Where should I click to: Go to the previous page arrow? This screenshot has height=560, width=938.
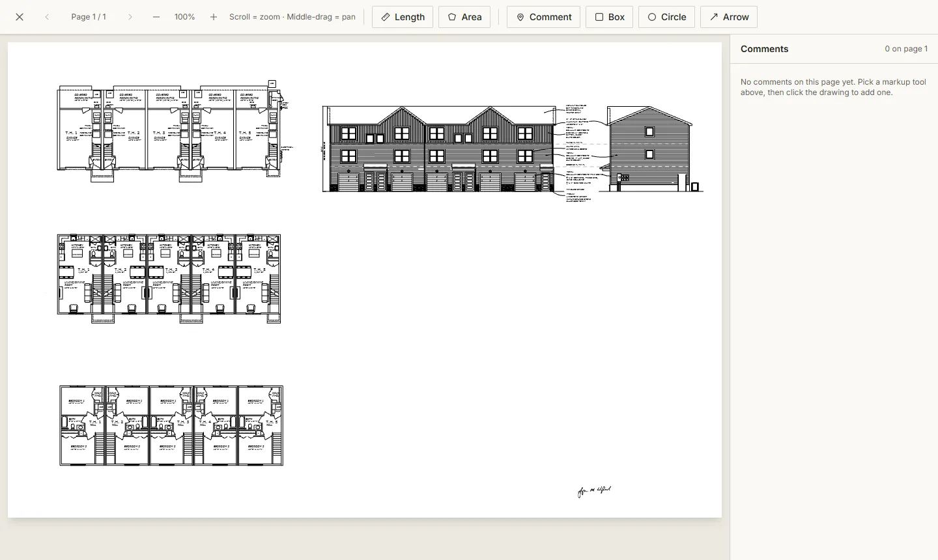(x=47, y=17)
